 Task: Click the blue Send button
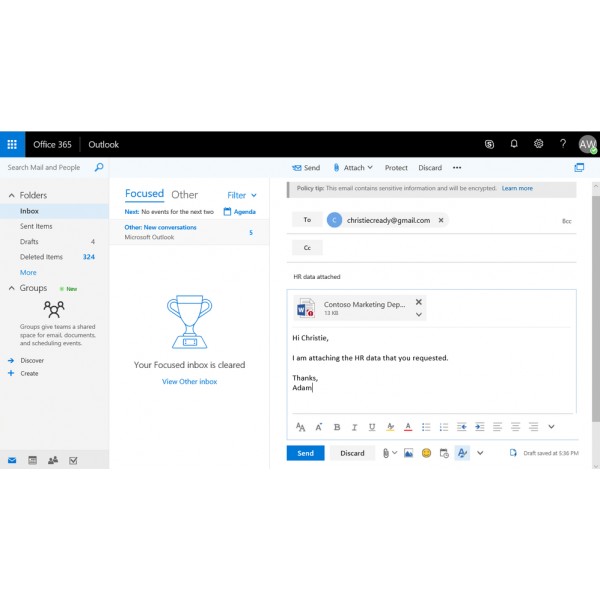305,453
